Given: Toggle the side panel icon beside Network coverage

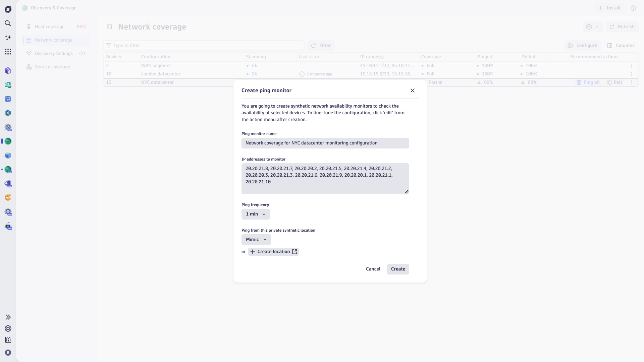Looking at the screenshot, I should pyautogui.click(x=109, y=27).
